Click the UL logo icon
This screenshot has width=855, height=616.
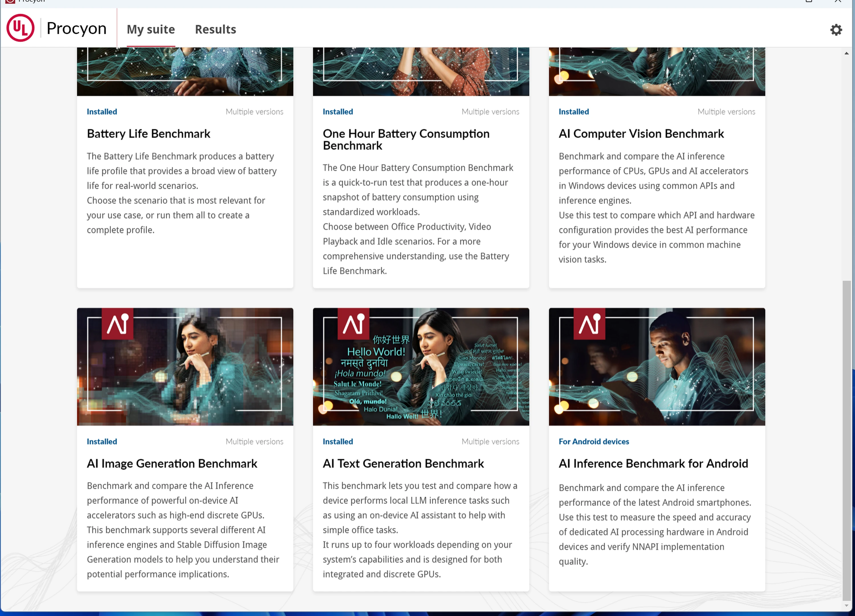tap(20, 28)
